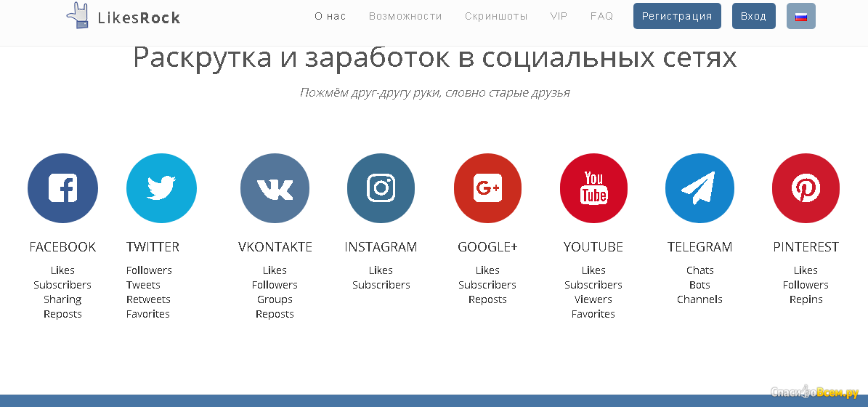Click the LikesRock brand name text
Image resolution: width=868 pixels, height=407 pixels.
click(x=139, y=17)
